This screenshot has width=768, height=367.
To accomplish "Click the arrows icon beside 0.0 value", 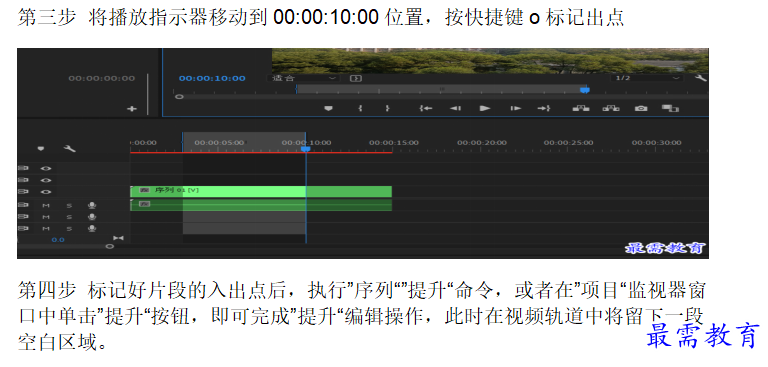I will click(x=118, y=239).
